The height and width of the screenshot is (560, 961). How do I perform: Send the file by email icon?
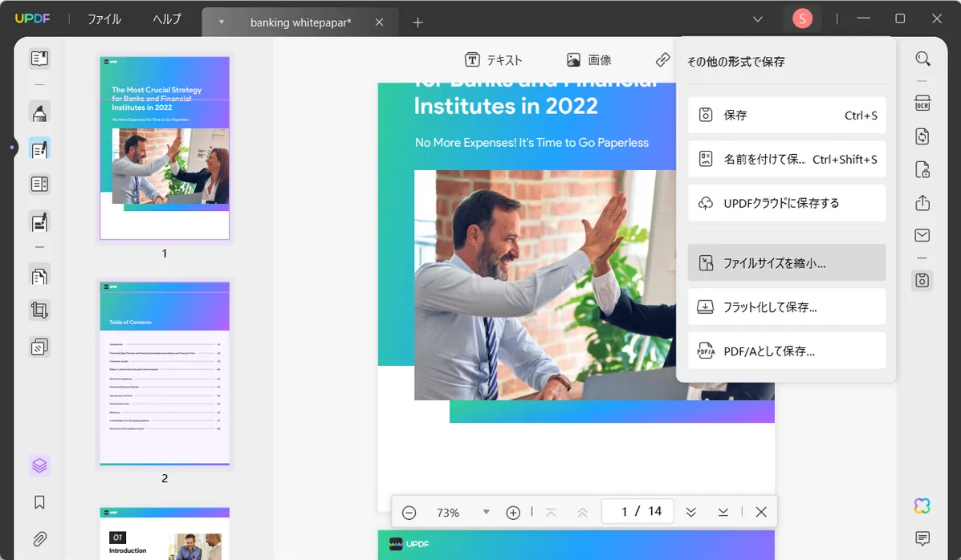[x=922, y=235]
